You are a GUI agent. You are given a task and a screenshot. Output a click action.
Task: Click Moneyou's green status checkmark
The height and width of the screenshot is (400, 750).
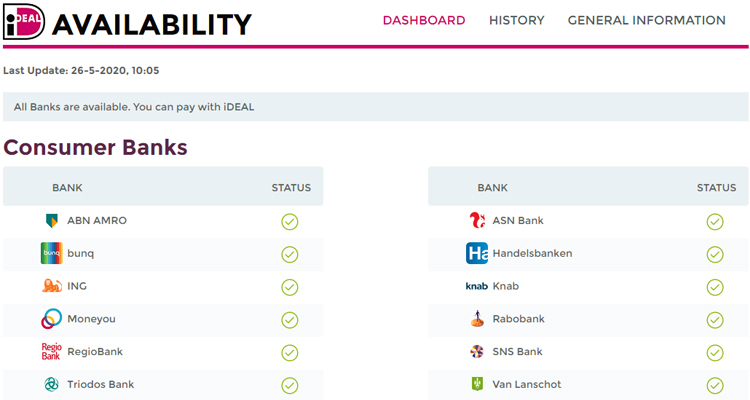tap(290, 320)
